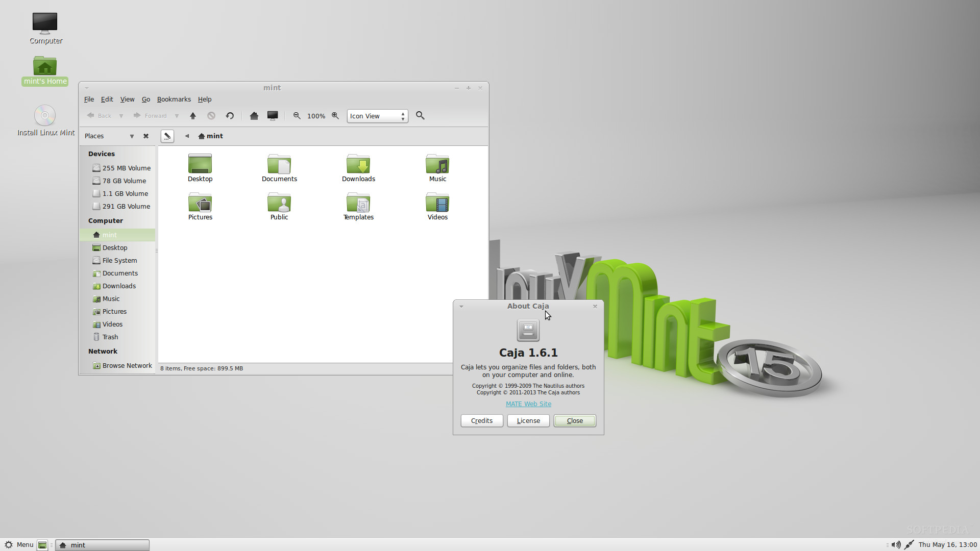Open the Help menu
The height and width of the screenshot is (551, 980).
click(205, 99)
